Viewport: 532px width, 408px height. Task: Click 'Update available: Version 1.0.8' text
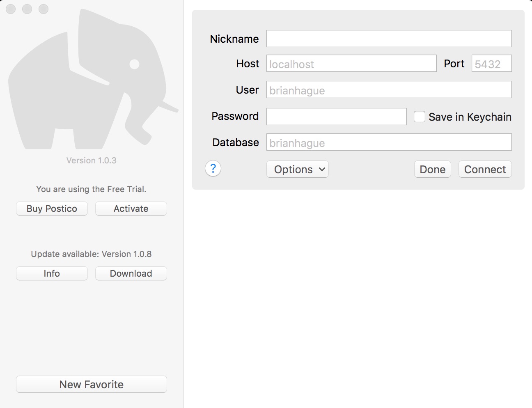click(x=91, y=254)
